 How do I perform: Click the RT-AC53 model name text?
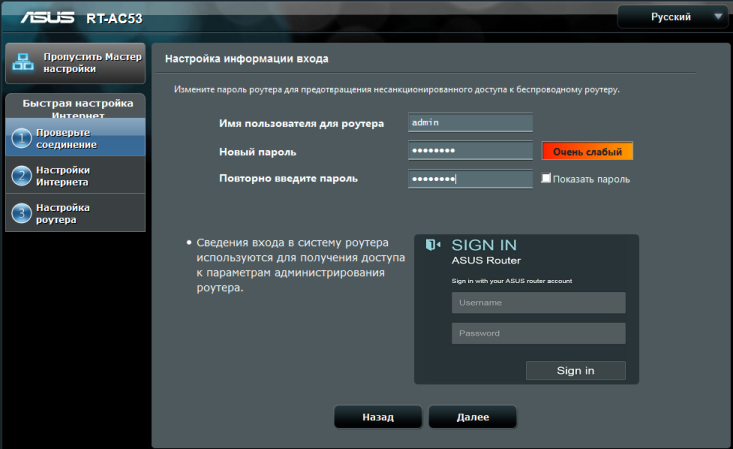[114, 19]
